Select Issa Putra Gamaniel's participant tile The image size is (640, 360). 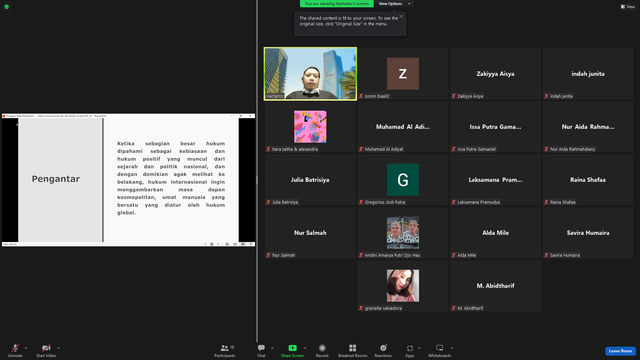pyautogui.click(x=495, y=127)
